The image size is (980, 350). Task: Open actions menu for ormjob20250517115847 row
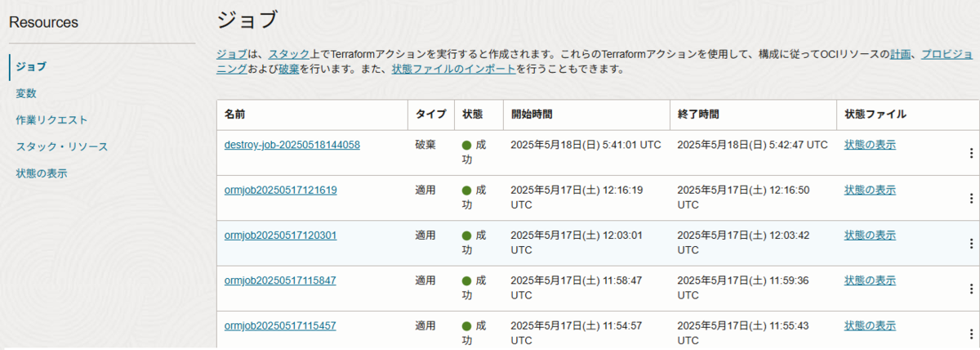click(x=971, y=289)
